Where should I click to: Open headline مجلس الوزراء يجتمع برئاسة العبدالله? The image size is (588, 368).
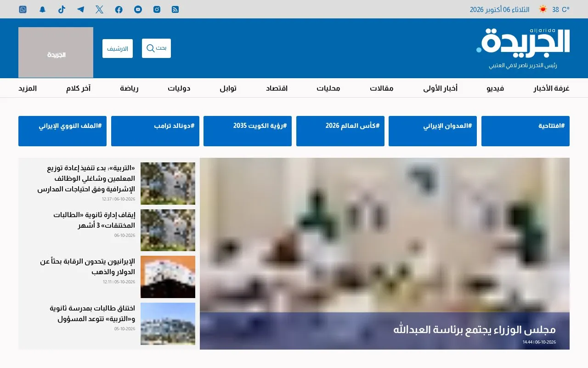(475, 330)
